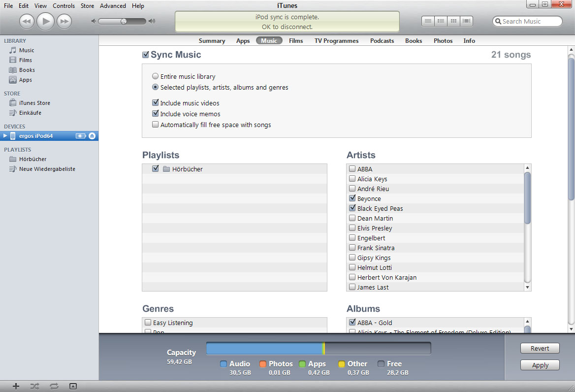The width and height of the screenshot is (575, 392).
Task: Click the Search Music field
Action: pos(527,21)
